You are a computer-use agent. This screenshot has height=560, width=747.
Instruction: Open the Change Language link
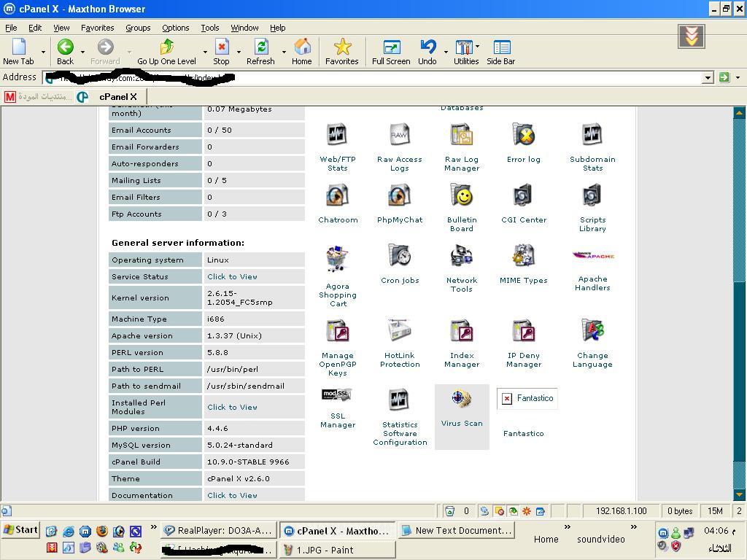coord(592,360)
